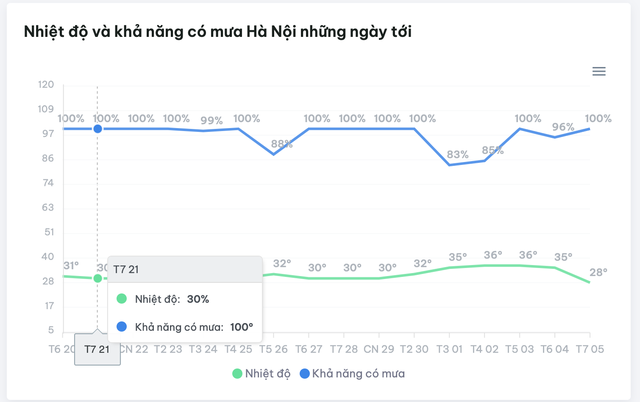The height and width of the screenshot is (402, 640).
Task: Click the y-axis value 63
Action: tap(48, 208)
